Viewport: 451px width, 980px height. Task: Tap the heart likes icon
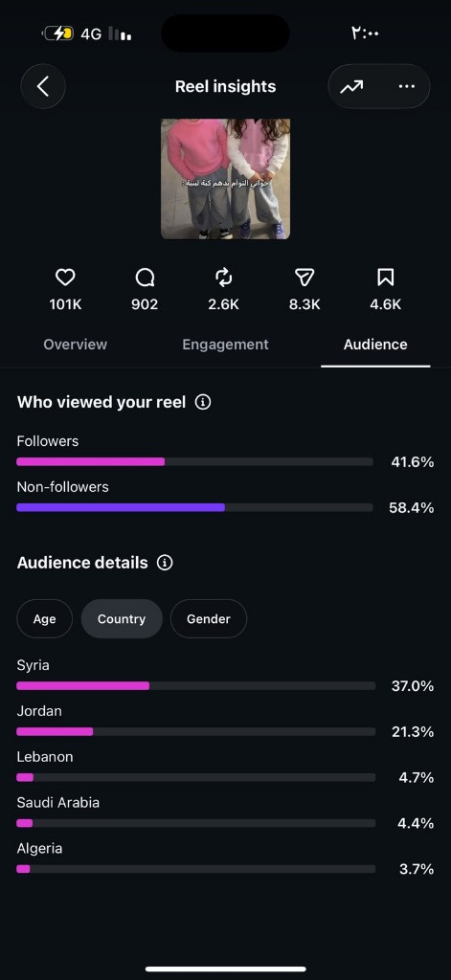[65, 278]
